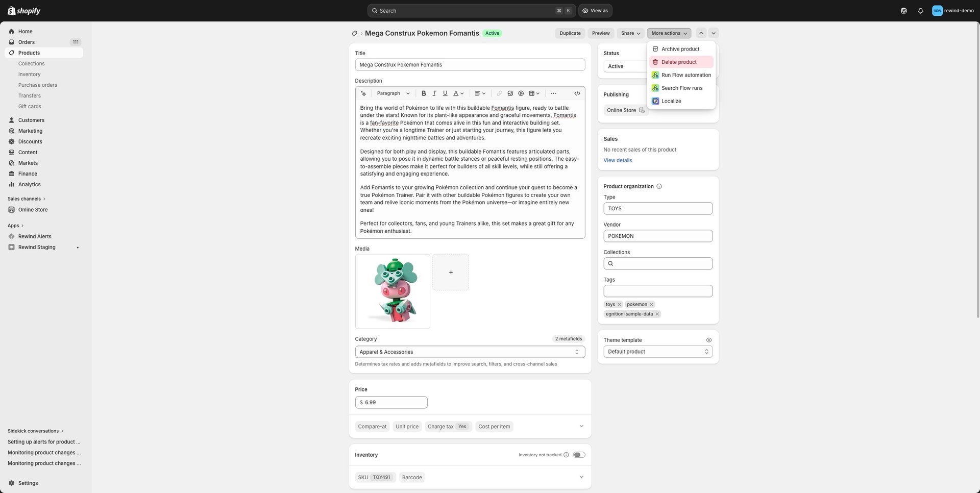This screenshot has height=493, width=980.
Task: Open the rewind-demo account menu
Action: pyautogui.click(x=952, y=11)
